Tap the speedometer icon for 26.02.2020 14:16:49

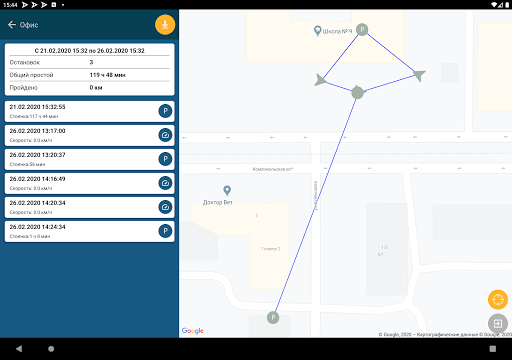tap(165, 183)
